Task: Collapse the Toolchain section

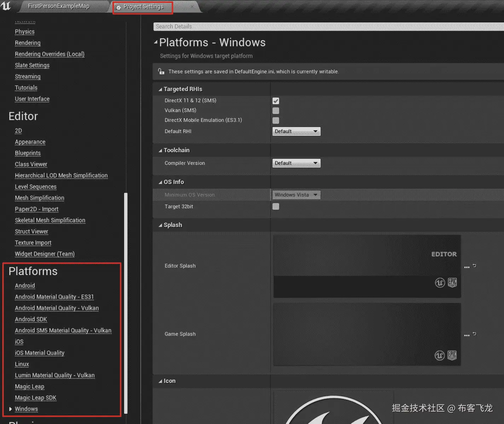Action: (160, 150)
